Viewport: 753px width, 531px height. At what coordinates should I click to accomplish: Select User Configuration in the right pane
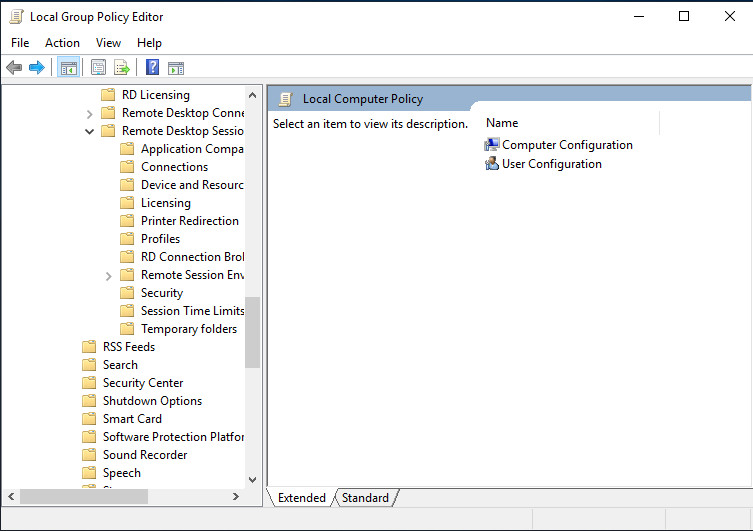(x=551, y=164)
